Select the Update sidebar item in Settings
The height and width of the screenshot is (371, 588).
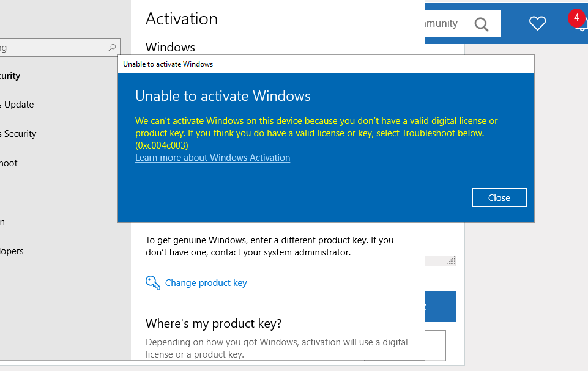pos(17,105)
